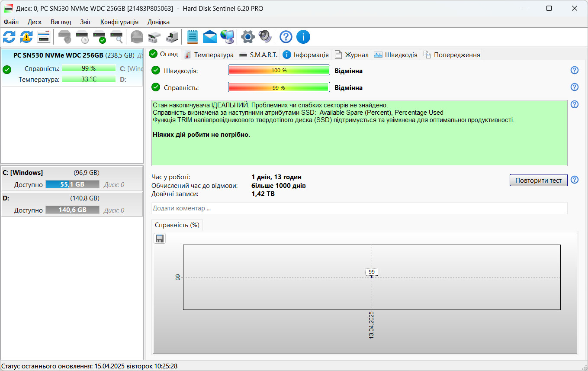Select the D: partition entry
The image size is (588, 371).
72,204
